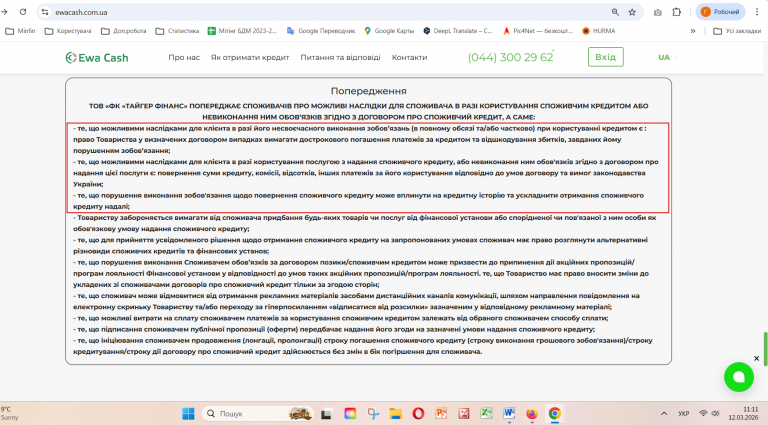Click the Попередження heading text
This screenshot has height=425, width=768.
pos(368,91)
